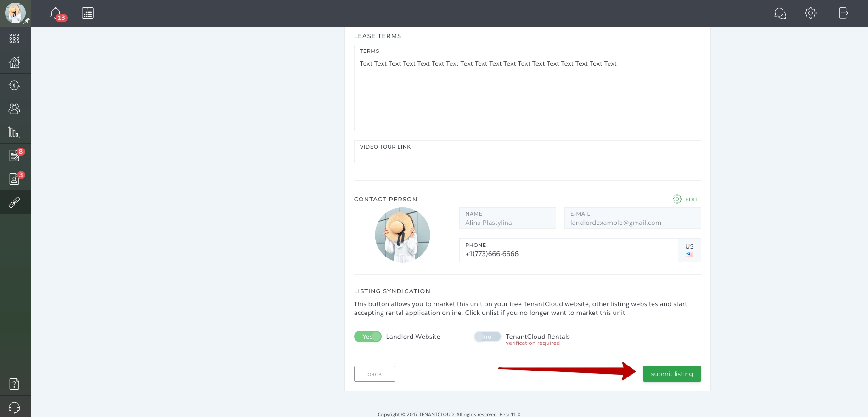868x417 pixels.
Task: Open the calendar icon in top bar
Action: pyautogui.click(x=88, y=13)
